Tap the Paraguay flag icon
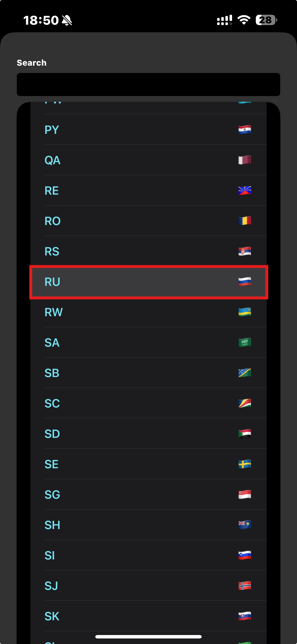 coord(245,129)
